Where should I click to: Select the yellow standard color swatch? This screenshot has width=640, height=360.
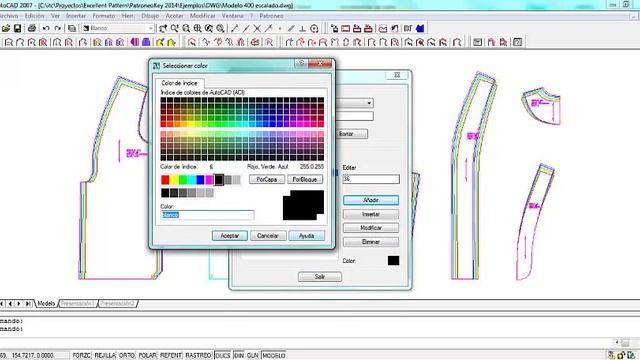(x=174, y=180)
